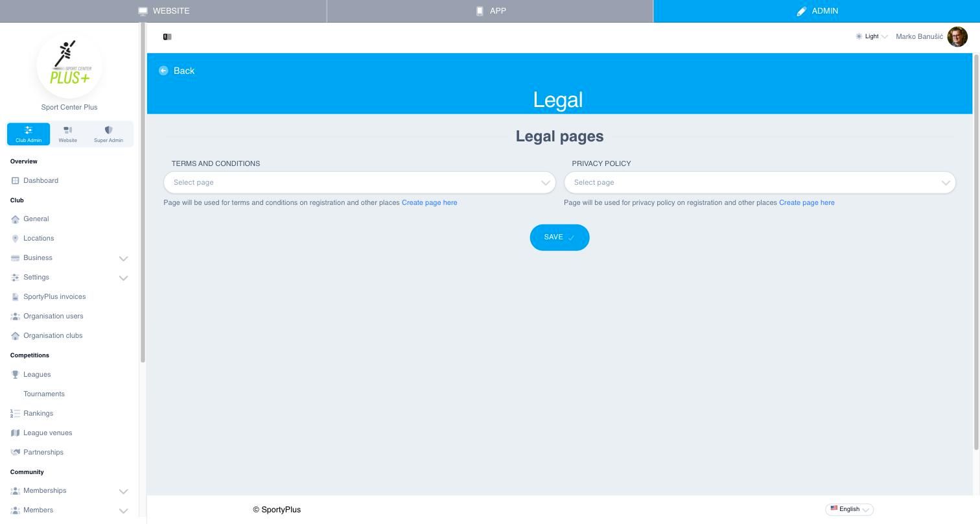Screen dimensions: 980x524
Task: Switch to the APP tab
Action: click(490, 11)
